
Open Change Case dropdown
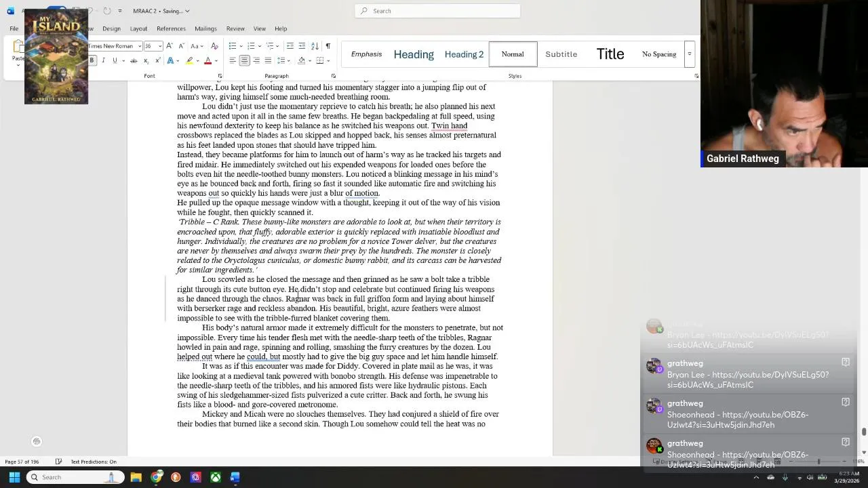196,46
